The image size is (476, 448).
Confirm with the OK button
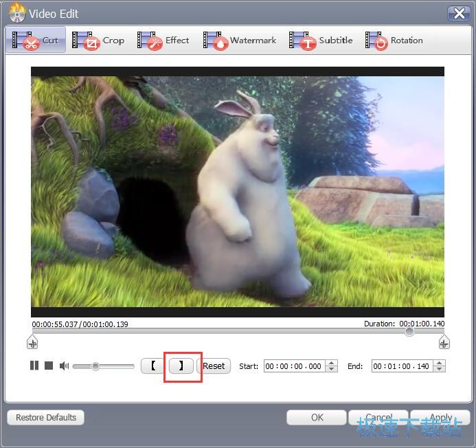317,417
